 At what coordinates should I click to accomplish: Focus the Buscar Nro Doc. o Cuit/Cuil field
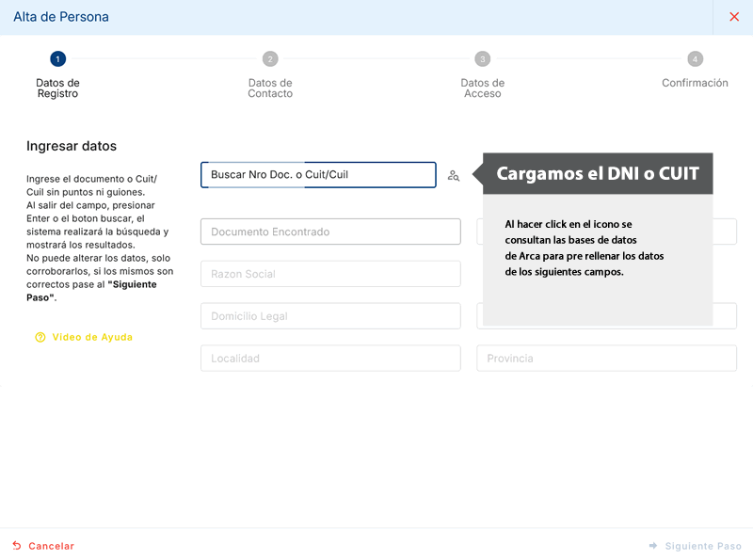318,175
